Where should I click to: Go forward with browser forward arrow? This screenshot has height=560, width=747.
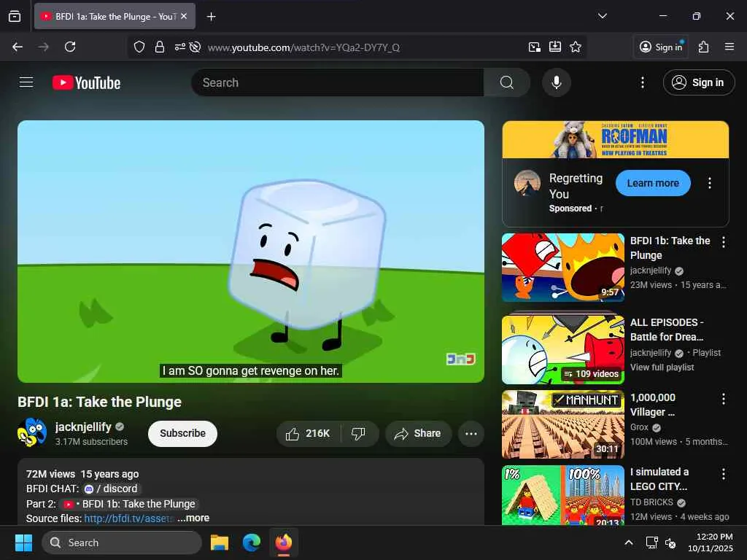click(x=43, y=47)
